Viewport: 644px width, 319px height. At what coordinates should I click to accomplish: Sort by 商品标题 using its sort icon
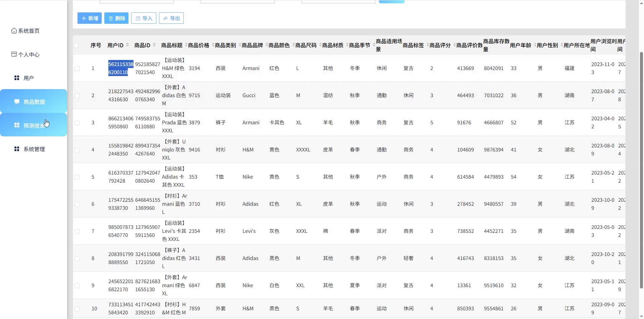pos(186,45)
